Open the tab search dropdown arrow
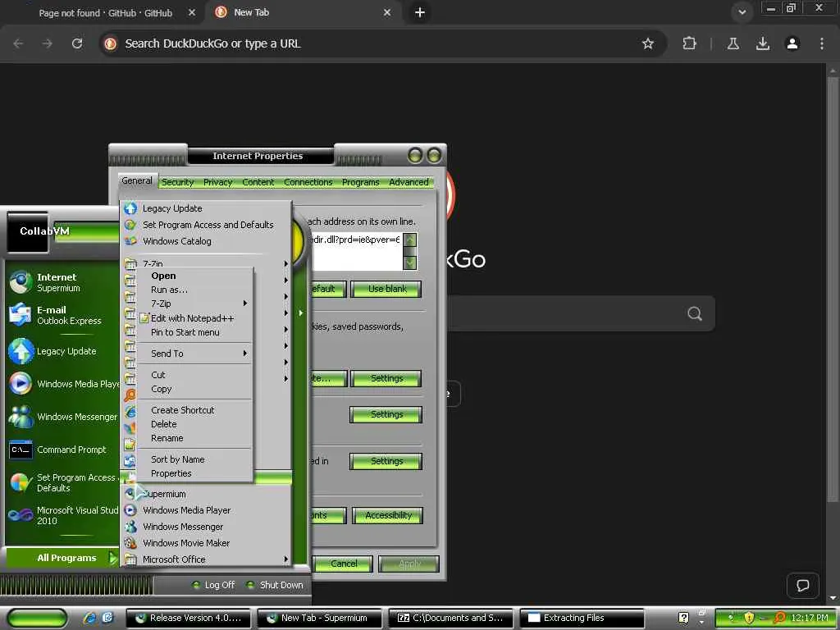The width and height of the screenshot is (840, 630). (742, 12)
